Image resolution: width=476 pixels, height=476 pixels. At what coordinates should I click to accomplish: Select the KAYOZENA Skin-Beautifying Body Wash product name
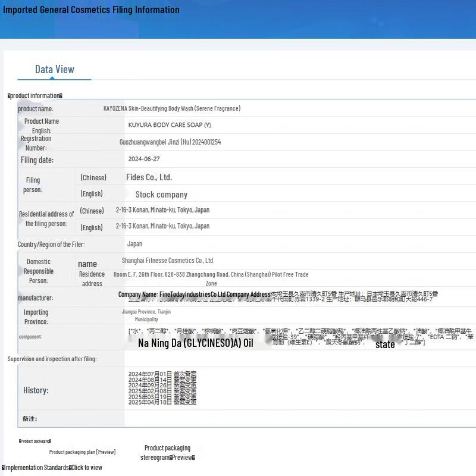point(171,108)
